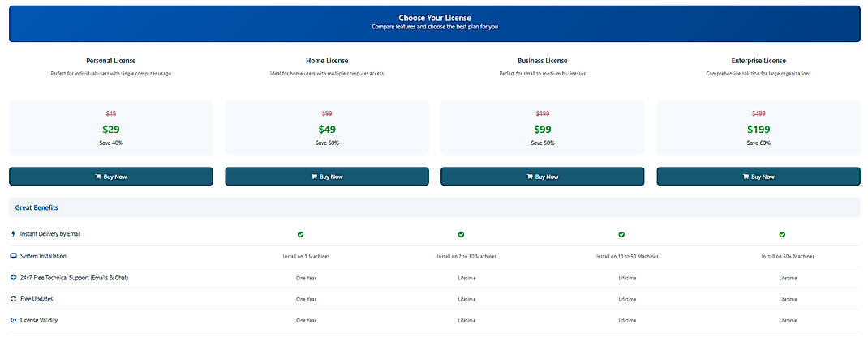
Task: Click the $29 Personal License price
Action: point(110,130)
